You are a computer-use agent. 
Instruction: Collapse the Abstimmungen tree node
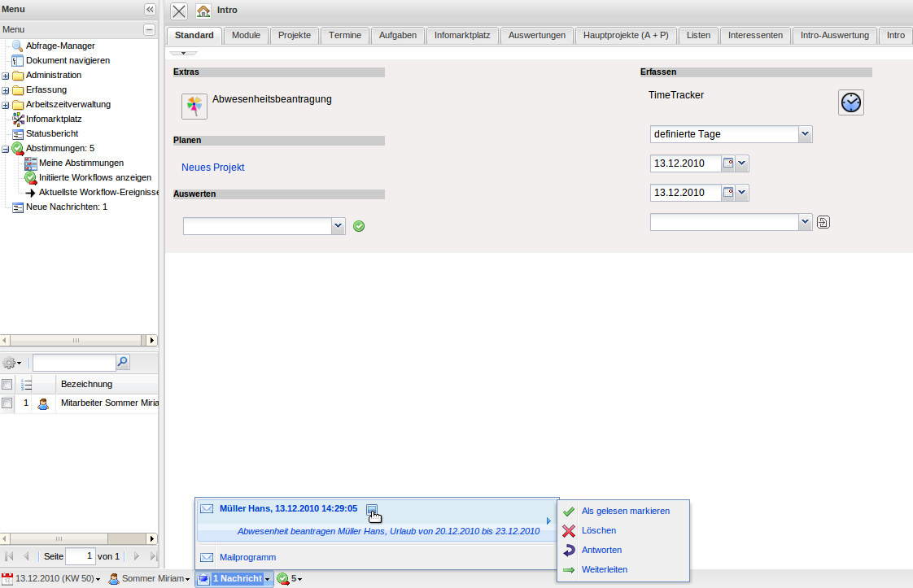(6, 149)
